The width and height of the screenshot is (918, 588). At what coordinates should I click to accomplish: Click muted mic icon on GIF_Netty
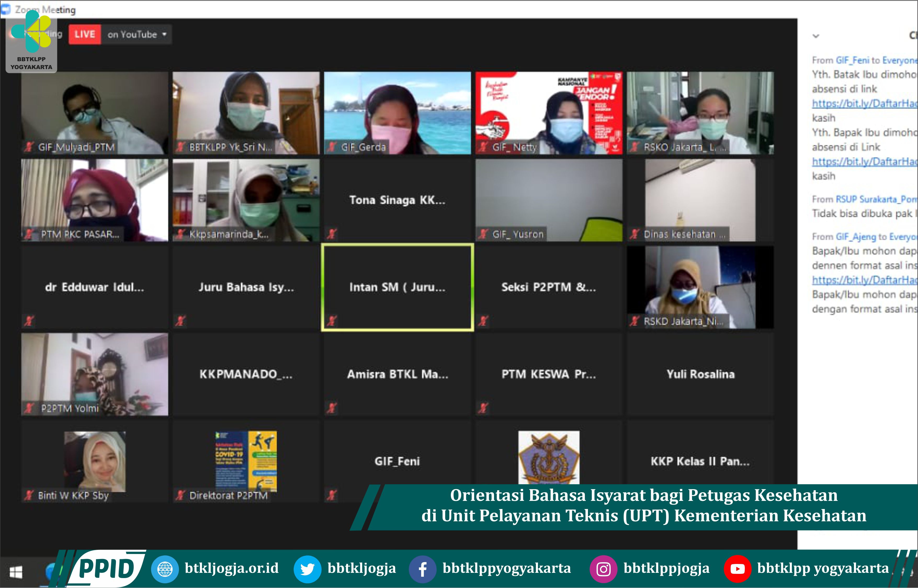(483, 147)
